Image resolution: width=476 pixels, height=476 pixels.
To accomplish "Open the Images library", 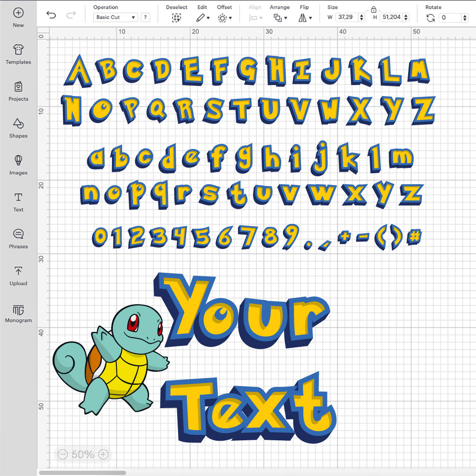I will 18,164.
